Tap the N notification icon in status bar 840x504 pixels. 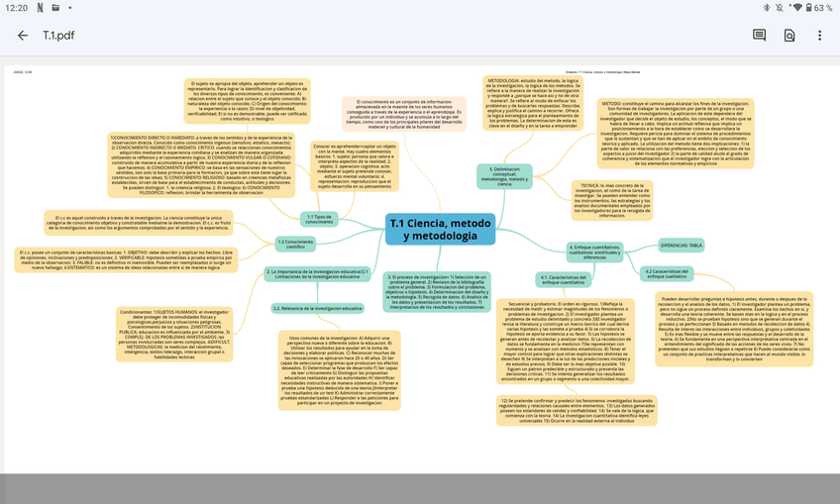click(x=40, y=8)
